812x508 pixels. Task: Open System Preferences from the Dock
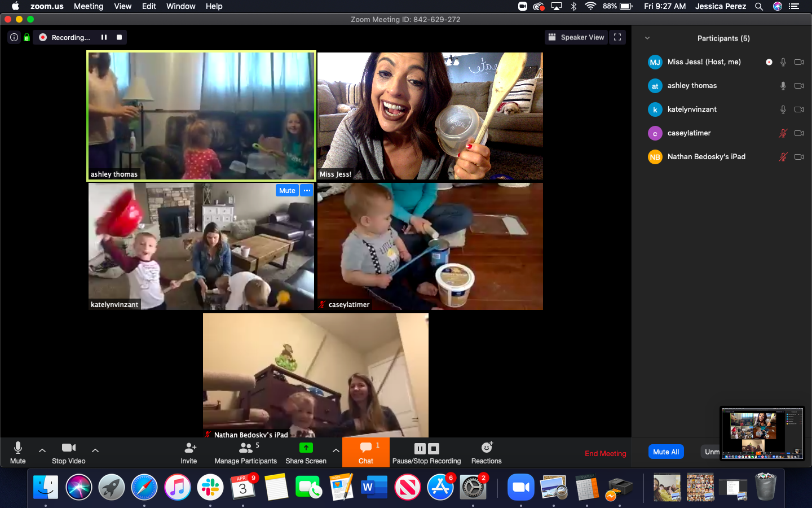pyautogui.click(x=473, y=487)
